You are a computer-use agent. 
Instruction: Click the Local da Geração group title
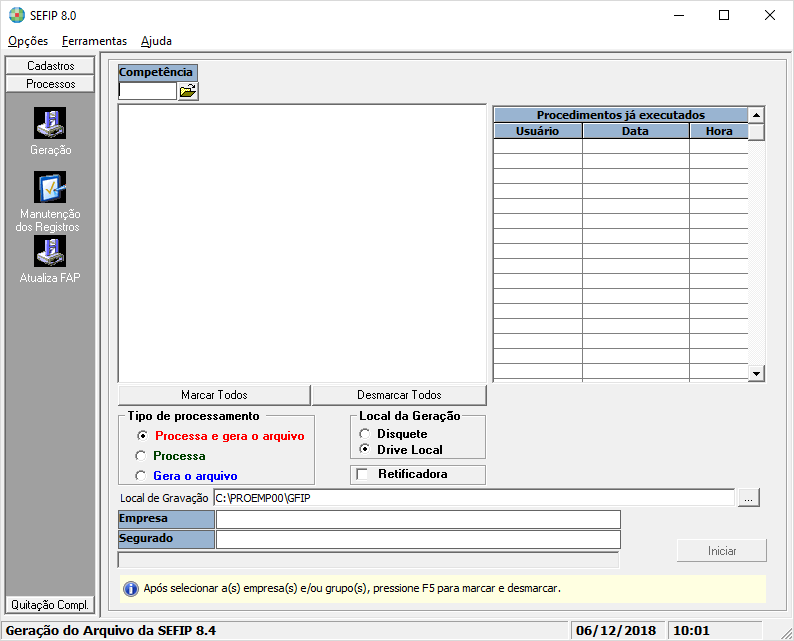tap(410, 416)
